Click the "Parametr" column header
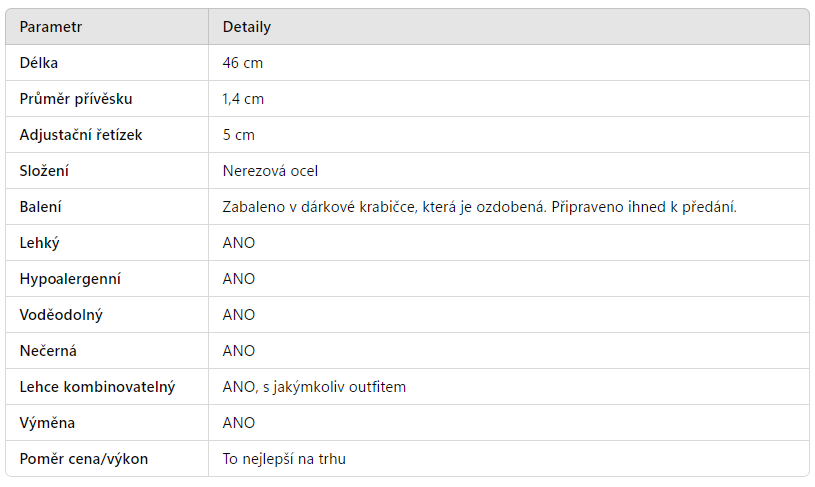Image resolution: width=815 pixels, height=487 pixels. pos(51,27)
